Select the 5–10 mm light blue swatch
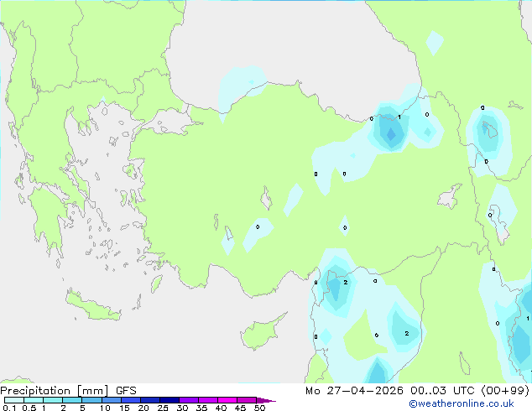This screenshot has height=411, width=532. coord(91,400)
